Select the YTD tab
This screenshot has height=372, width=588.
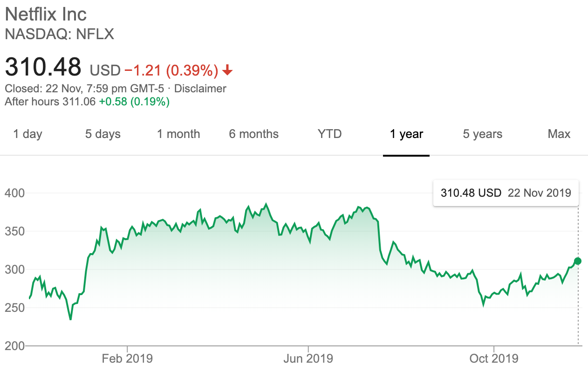click(x=329, y=134)
